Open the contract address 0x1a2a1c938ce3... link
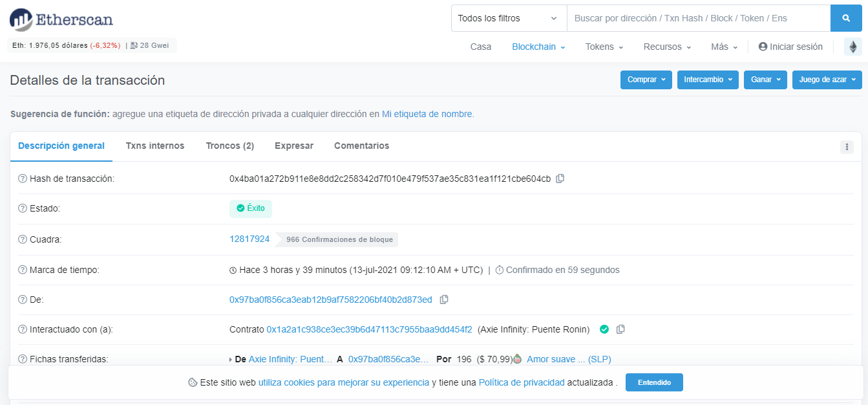 click(x=370, y=329)
